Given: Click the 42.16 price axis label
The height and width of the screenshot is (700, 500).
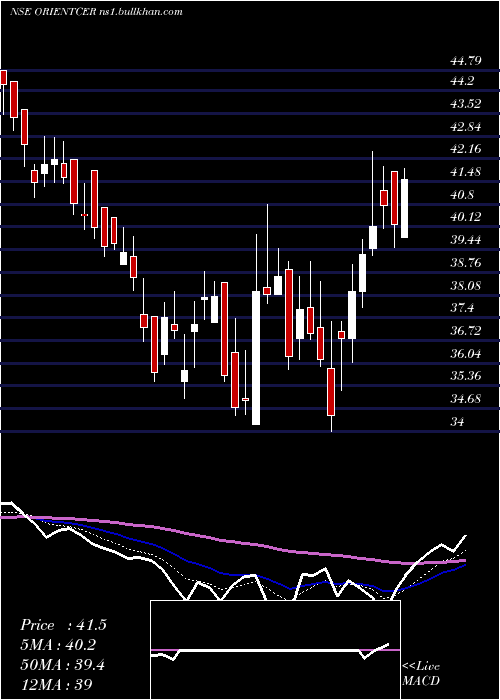Looking at the screenshot, I should [x=466, y=149].
